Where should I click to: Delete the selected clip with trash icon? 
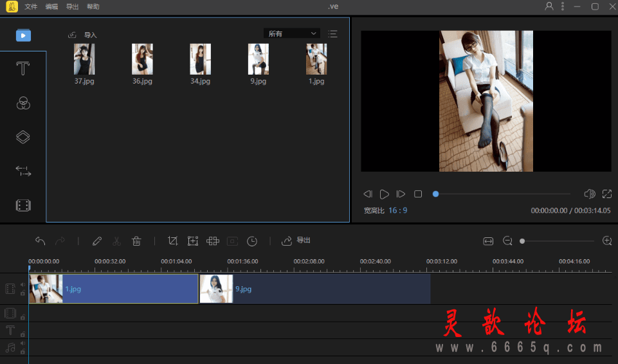[x=136, y=241]
